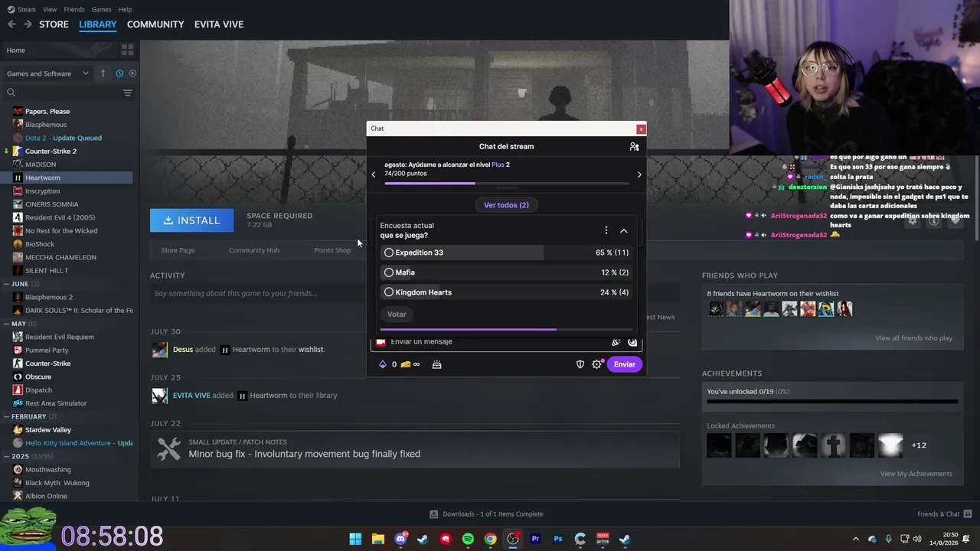This screenshot has height=551, width=980.
Task: Collapse the FEBRUARY library group
Action: click(x=6, y=416)
